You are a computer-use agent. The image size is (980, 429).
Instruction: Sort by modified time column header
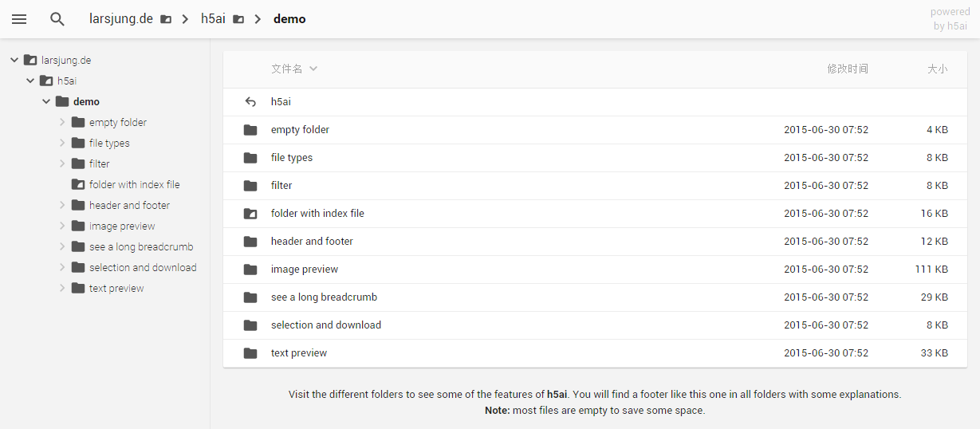click(x=847, y=69)
